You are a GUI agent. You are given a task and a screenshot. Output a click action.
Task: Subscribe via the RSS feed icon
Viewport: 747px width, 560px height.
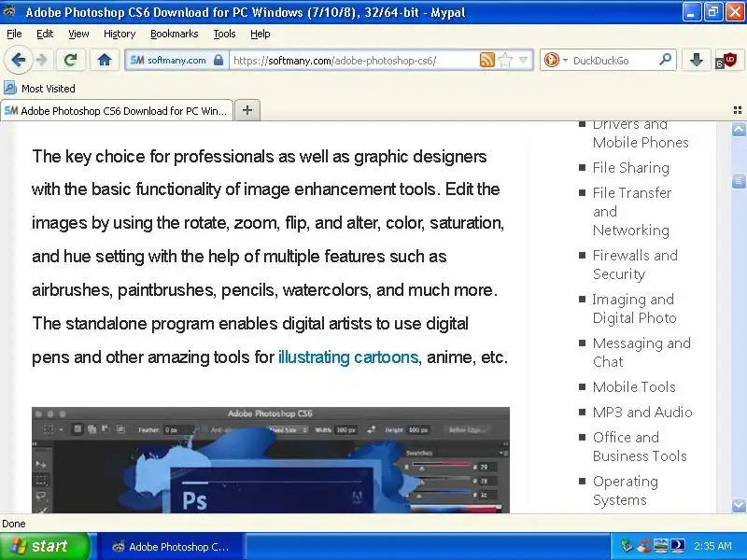(486, 60)
